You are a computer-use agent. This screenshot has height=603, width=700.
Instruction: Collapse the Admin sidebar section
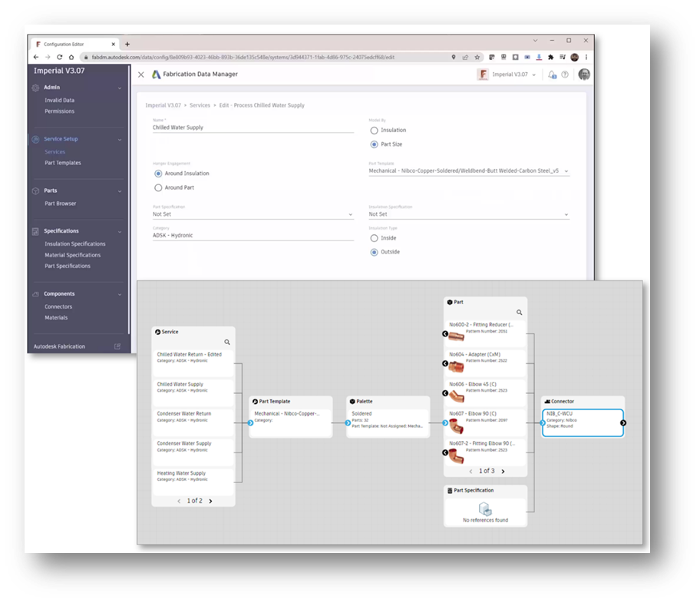pos(120,88)
